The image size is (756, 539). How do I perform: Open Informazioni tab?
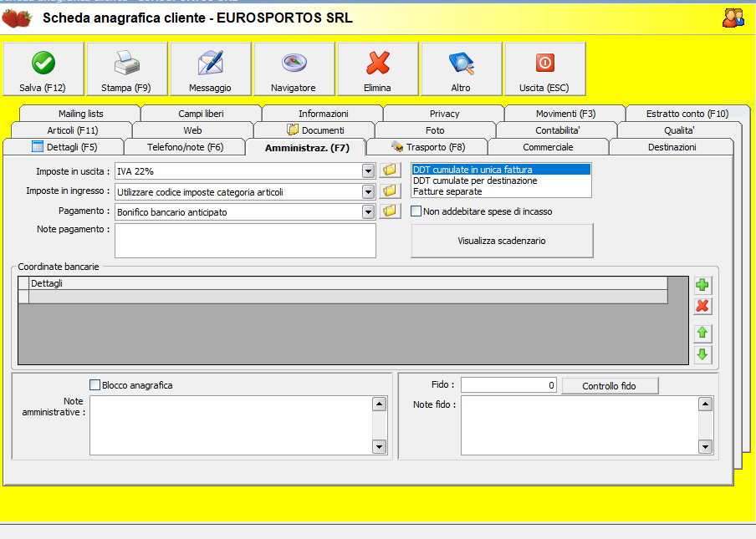tap(323, 114)
